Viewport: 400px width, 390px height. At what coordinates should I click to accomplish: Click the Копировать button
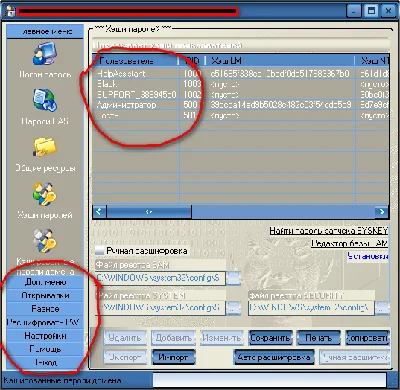(367, 338)
